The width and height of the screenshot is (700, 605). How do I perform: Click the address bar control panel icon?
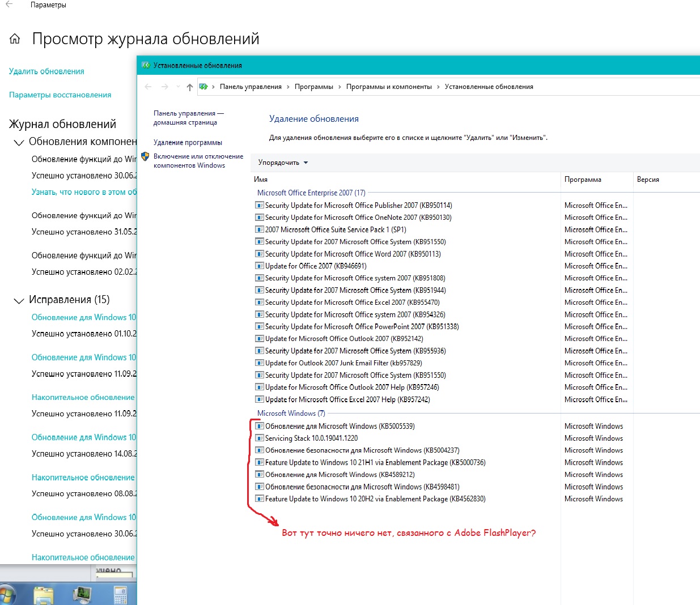point(203,87)
